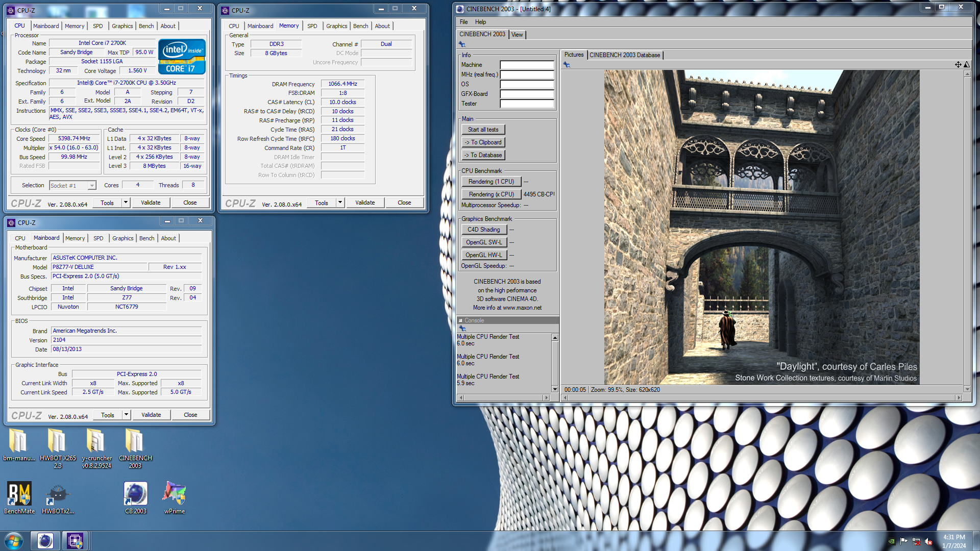Open Tools dropdown arrow in CPU tab window
The image size is (980, 551).
tap(126, 203)
